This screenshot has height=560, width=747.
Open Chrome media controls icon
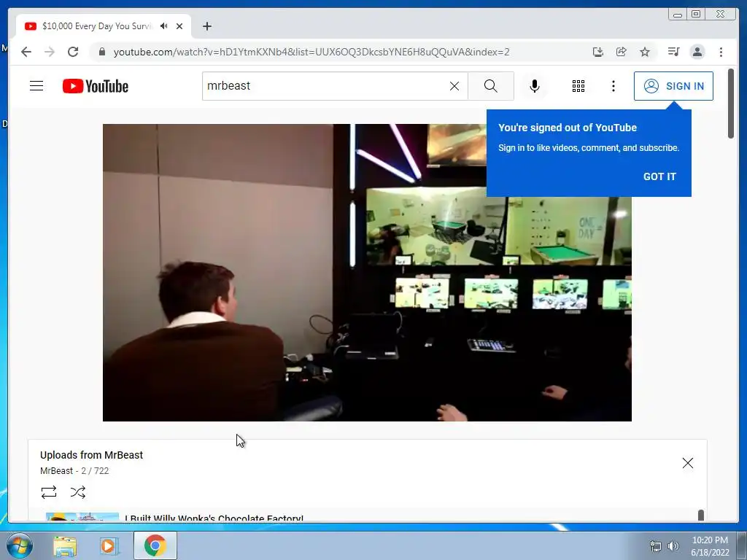[x=673, y=52]
